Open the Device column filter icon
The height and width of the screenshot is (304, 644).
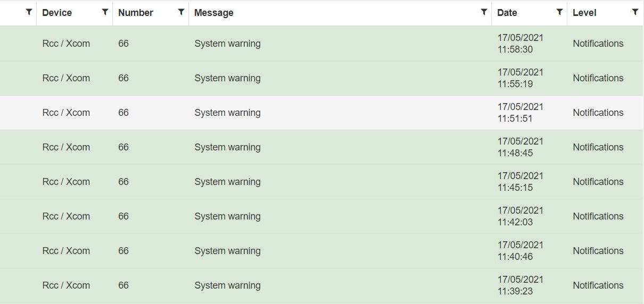click(105, 12)
